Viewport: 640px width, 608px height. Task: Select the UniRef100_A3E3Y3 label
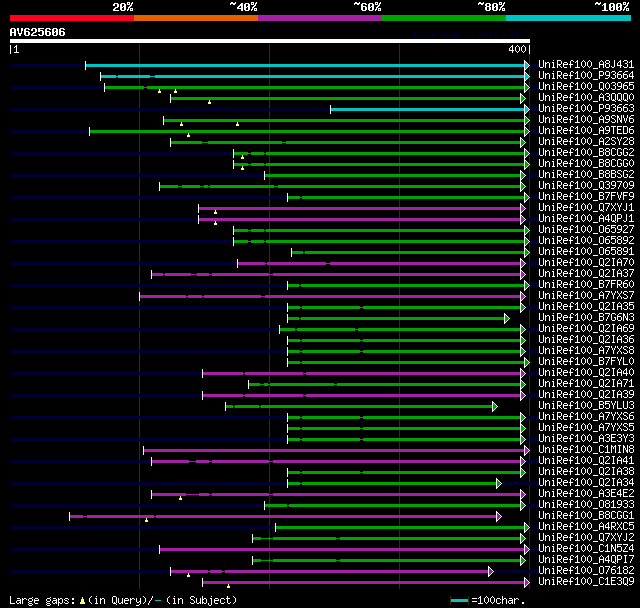(586, 439)
